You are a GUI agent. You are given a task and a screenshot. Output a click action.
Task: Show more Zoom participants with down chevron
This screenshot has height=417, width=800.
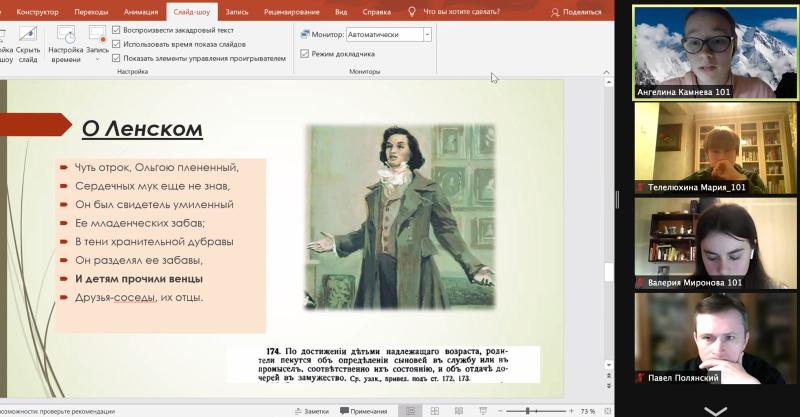[715, 410]
